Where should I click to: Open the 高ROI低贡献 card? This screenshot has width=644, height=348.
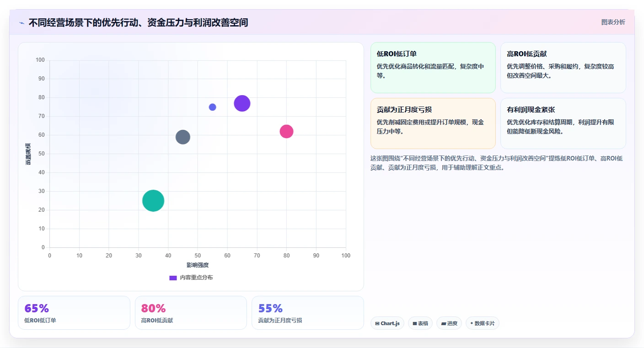[x=563, y=68]
